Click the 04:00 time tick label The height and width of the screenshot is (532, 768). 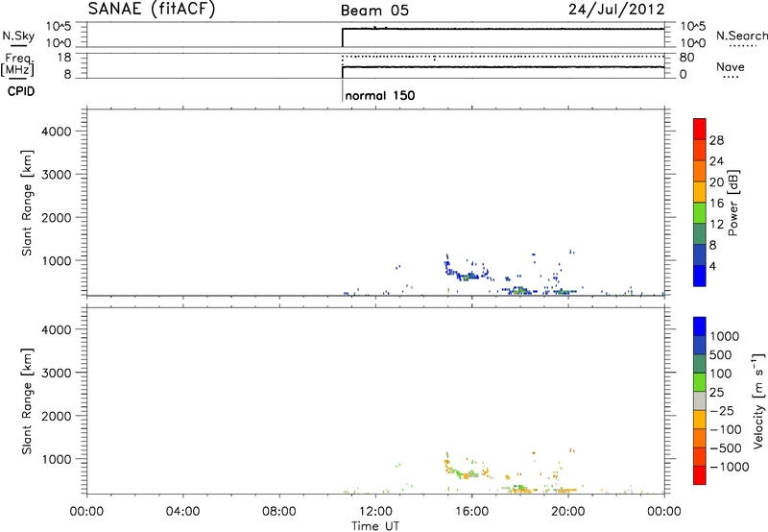(183, 512)
